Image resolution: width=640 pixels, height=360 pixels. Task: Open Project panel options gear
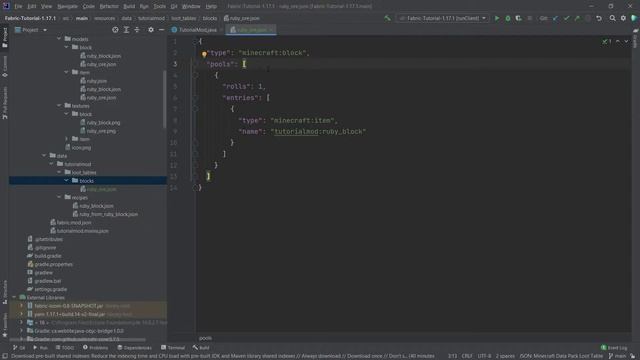(151, 30)
